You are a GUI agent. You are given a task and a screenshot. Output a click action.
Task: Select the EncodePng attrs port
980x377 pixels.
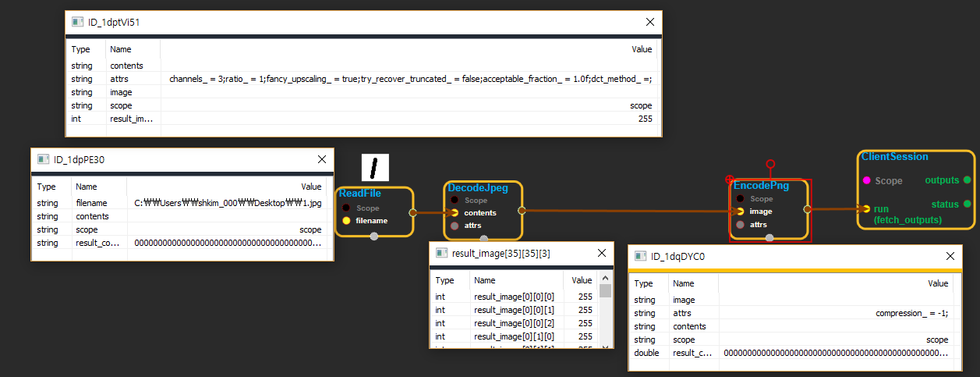click(740, 224)
